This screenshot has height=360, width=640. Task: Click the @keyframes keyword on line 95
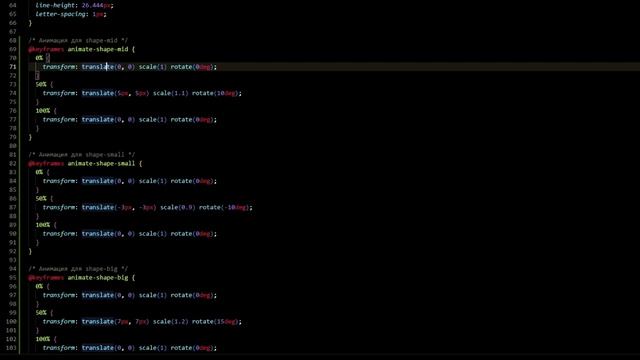coord(46,278)
